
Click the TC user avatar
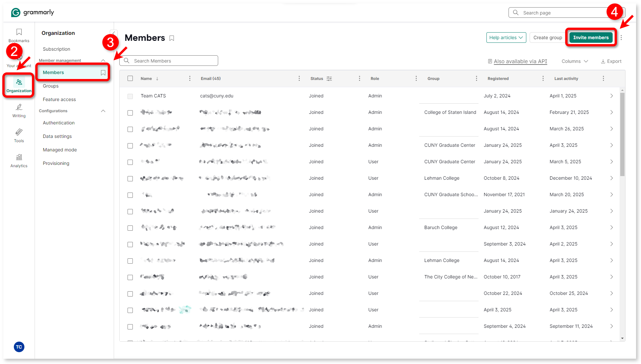tap(19, 347)
